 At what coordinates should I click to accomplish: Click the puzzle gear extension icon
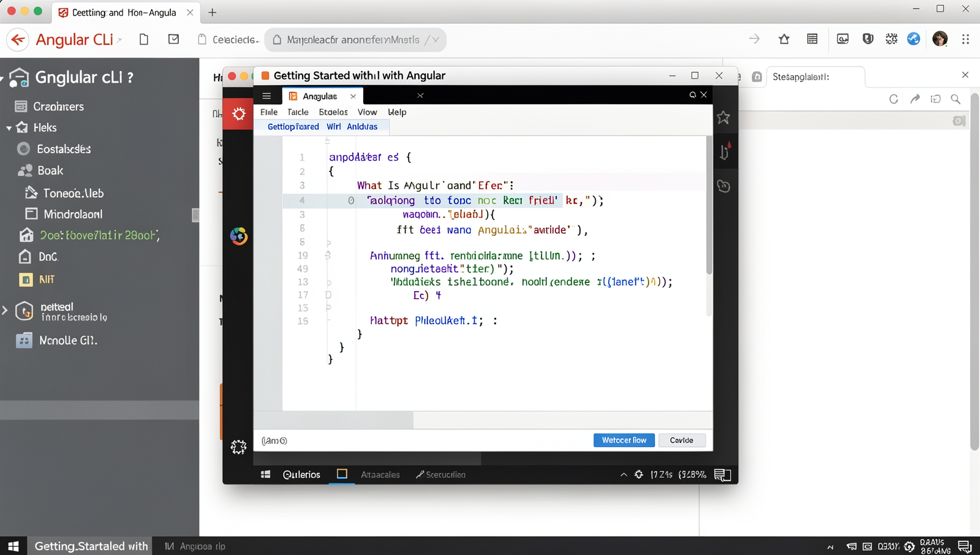click(891, 39)
